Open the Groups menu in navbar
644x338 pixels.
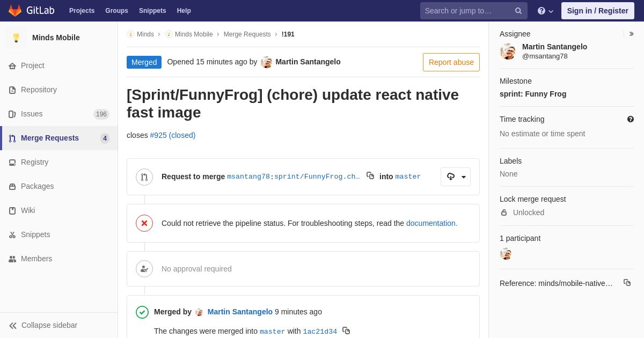click(x=116, y=11)
